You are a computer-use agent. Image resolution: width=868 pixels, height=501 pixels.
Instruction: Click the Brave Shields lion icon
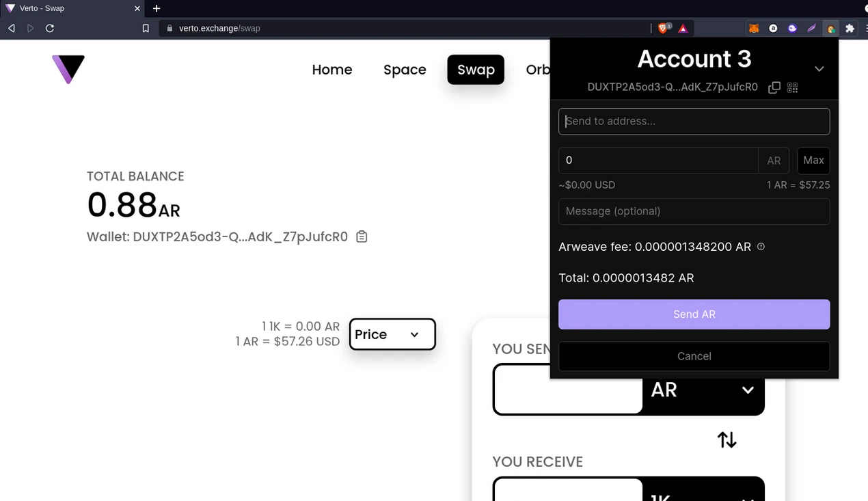coord(662,28)
